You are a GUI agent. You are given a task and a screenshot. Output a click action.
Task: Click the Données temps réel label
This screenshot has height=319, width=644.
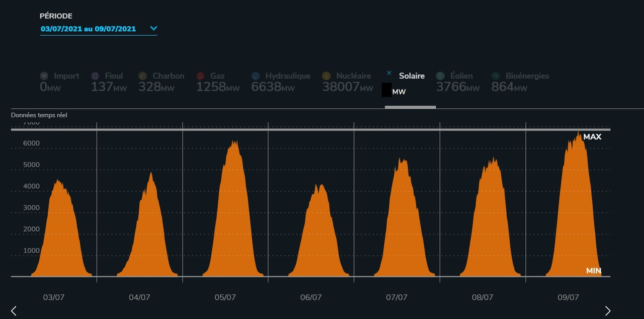pos(39,115)
